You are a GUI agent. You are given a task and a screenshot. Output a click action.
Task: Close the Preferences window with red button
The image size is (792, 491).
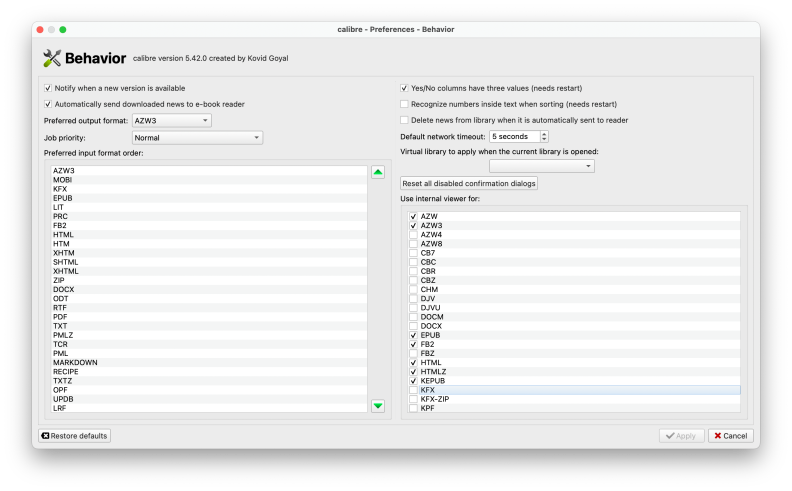[x=40, y=30]
